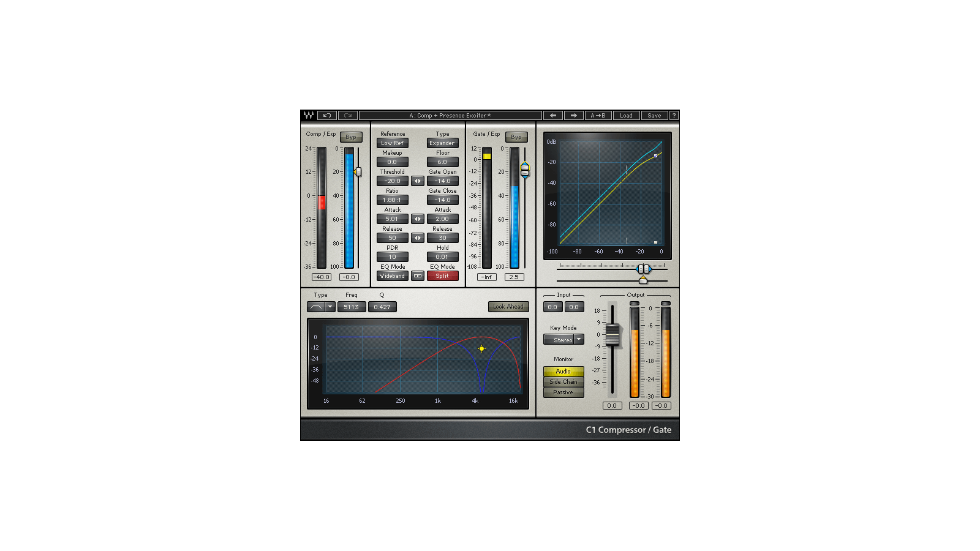
Task: Click the compressor Attack 5.01 field
Action: point(393,219)
